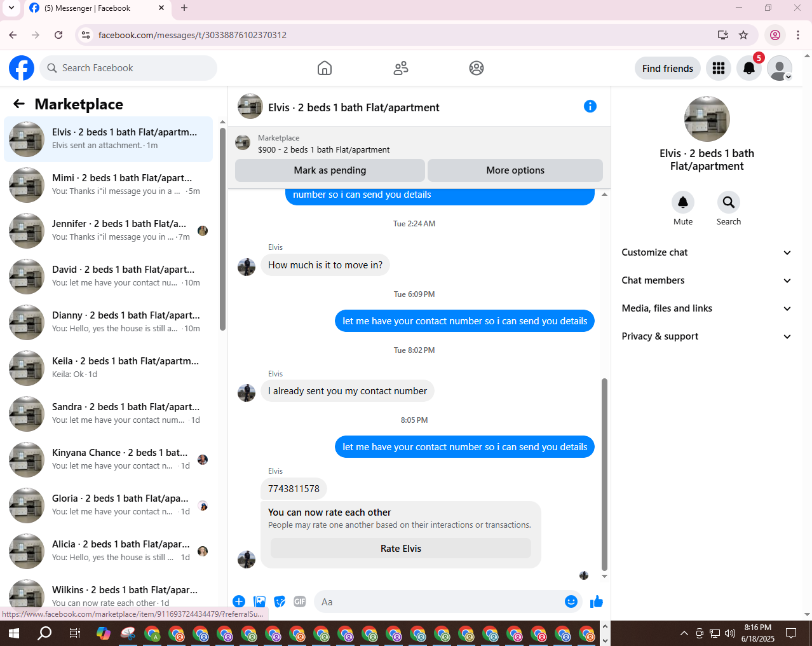Show hidden system tray icons chevron
The image size is (812, 646).
(x=684, y=633)
